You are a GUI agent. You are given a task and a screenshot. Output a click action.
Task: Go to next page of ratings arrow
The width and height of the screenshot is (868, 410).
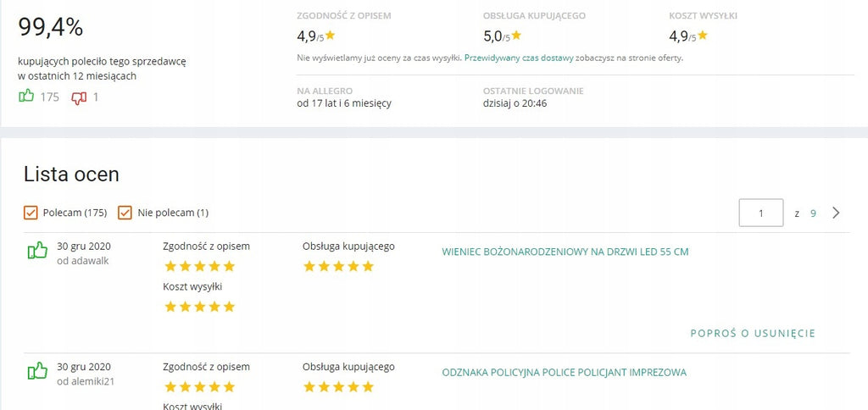(x=836, y=213)
